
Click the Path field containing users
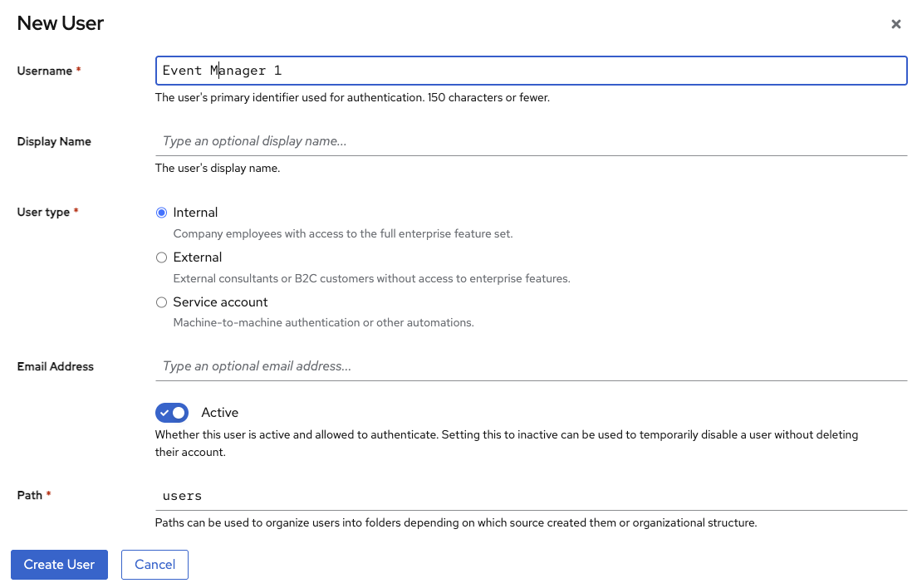coord(530,496)
